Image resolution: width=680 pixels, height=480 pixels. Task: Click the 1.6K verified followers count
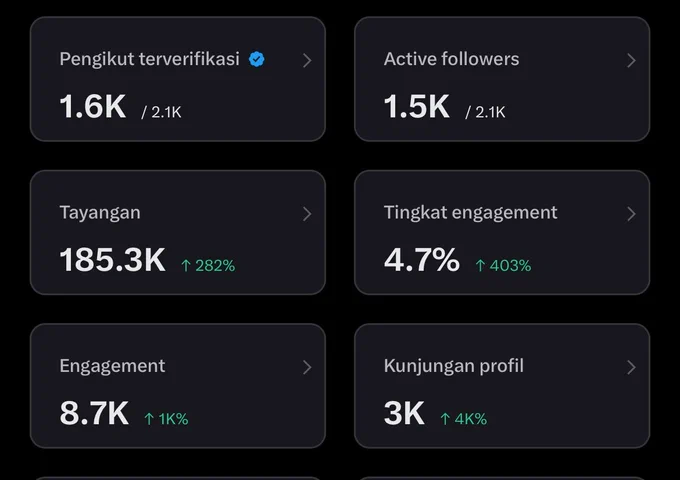[92, 106]
